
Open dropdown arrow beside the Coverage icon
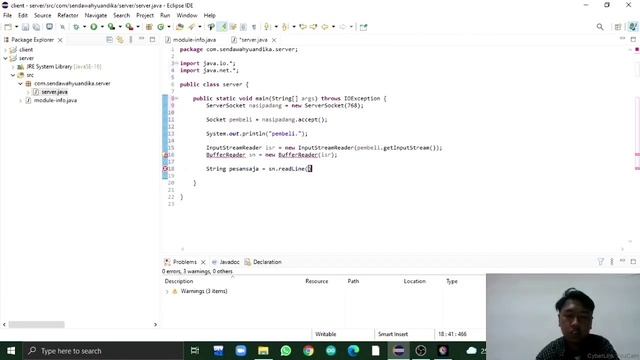(120, 27)
